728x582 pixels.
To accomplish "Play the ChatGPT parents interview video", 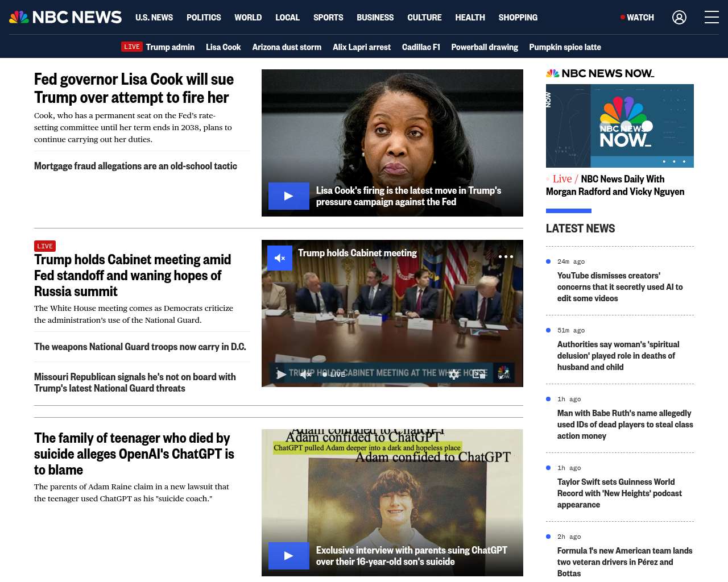I will click(x=289, y=556).
